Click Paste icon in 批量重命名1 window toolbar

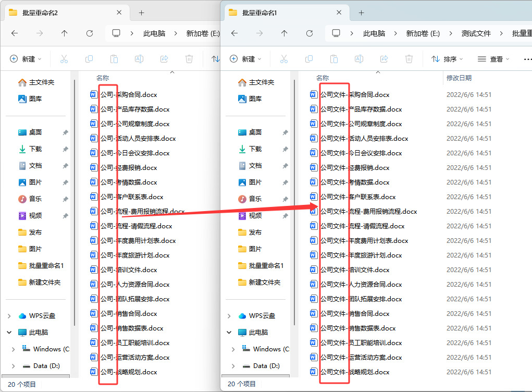click(334, 59)
